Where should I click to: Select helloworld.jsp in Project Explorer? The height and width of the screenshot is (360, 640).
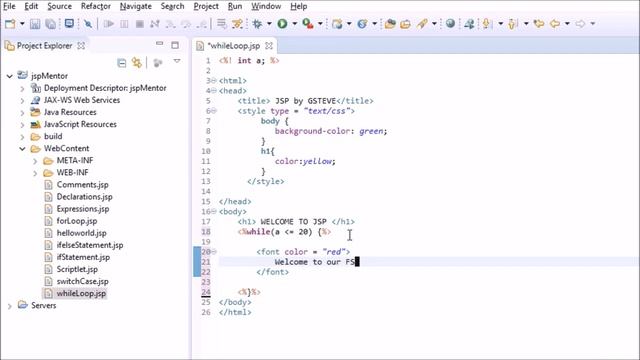[81, 233]
